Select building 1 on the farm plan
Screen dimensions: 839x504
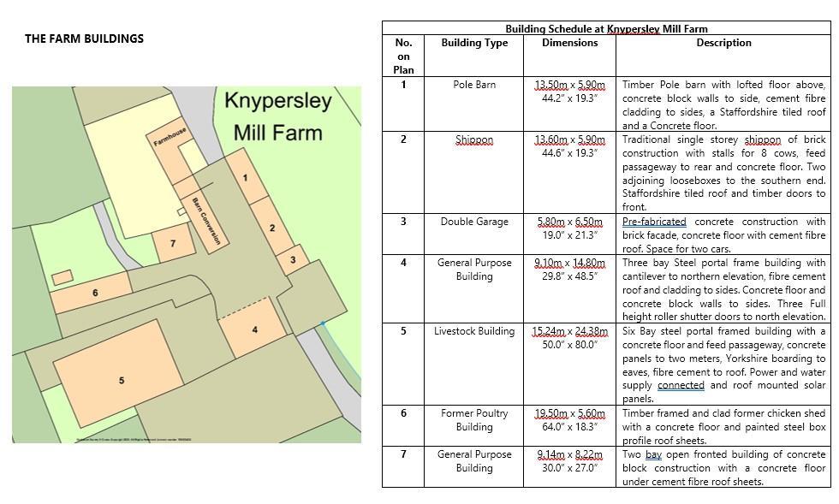tap(246, 177)
